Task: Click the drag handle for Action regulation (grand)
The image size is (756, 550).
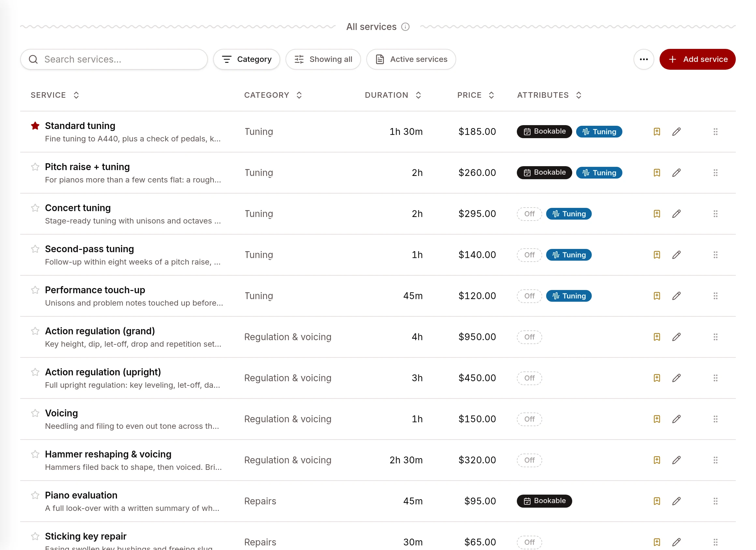Action: coord(715,337)
